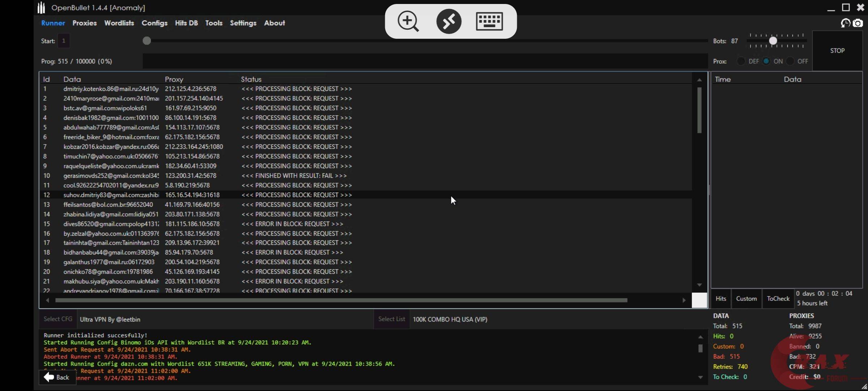Take a screenshot with the camera icon
This screenshot has height=391, width=868.
(x=858, y=23)
